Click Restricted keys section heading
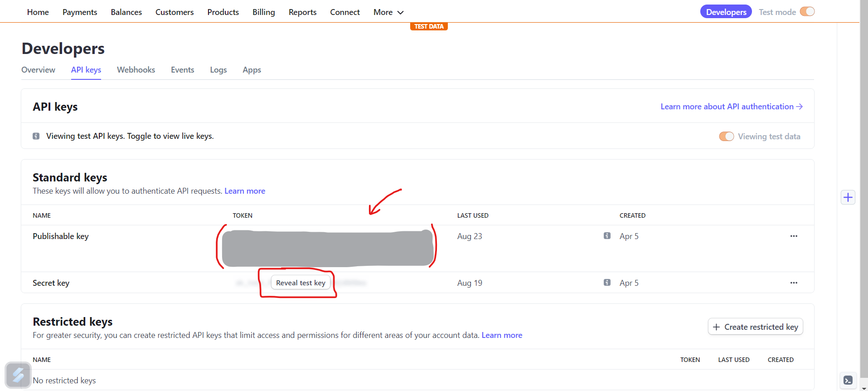The image size is (868, 391). click(73, 322)
